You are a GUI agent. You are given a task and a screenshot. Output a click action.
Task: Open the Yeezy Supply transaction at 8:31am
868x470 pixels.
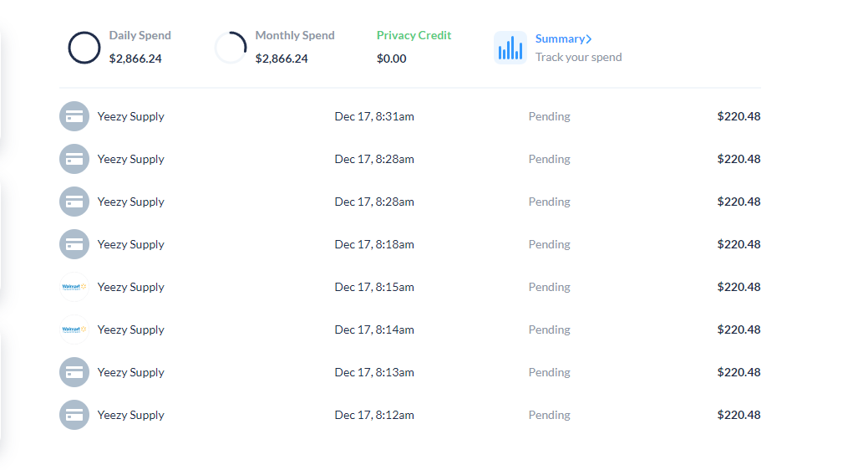[x=409, y=116]
